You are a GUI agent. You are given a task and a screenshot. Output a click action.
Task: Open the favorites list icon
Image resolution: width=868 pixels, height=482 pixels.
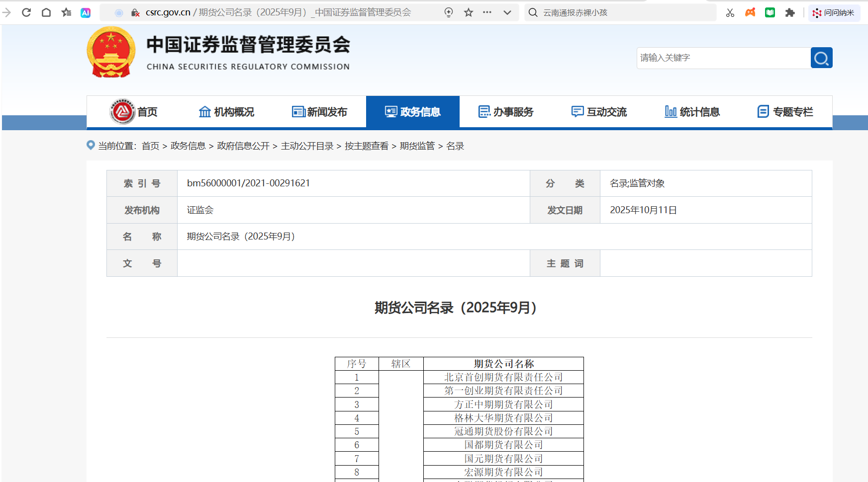point(66,12)
